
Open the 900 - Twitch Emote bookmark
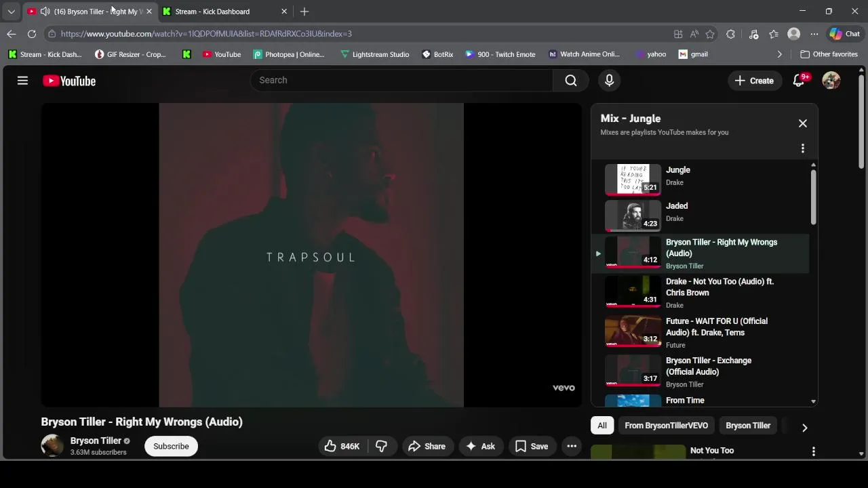[500, 54]
